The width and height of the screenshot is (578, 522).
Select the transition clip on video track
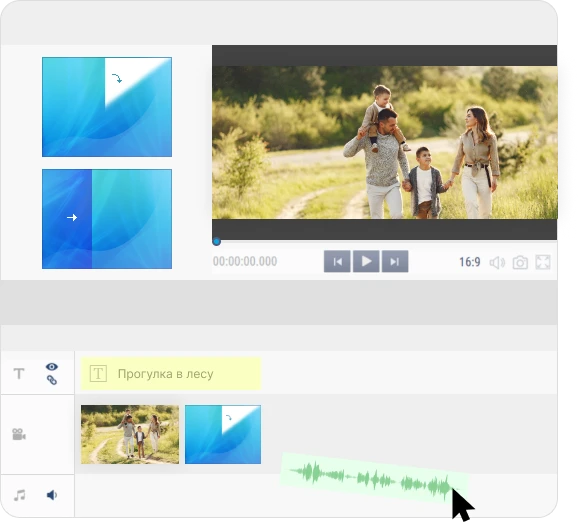click(223, 434)
